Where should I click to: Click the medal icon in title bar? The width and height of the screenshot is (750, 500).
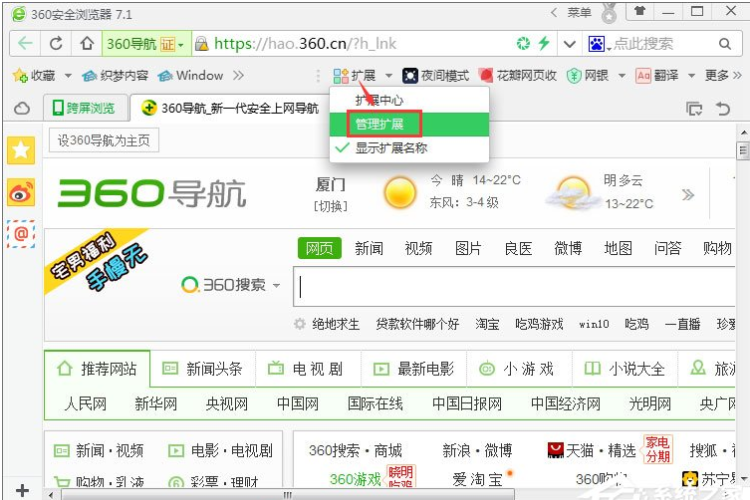pyautogui.click(x=609, y=13)
